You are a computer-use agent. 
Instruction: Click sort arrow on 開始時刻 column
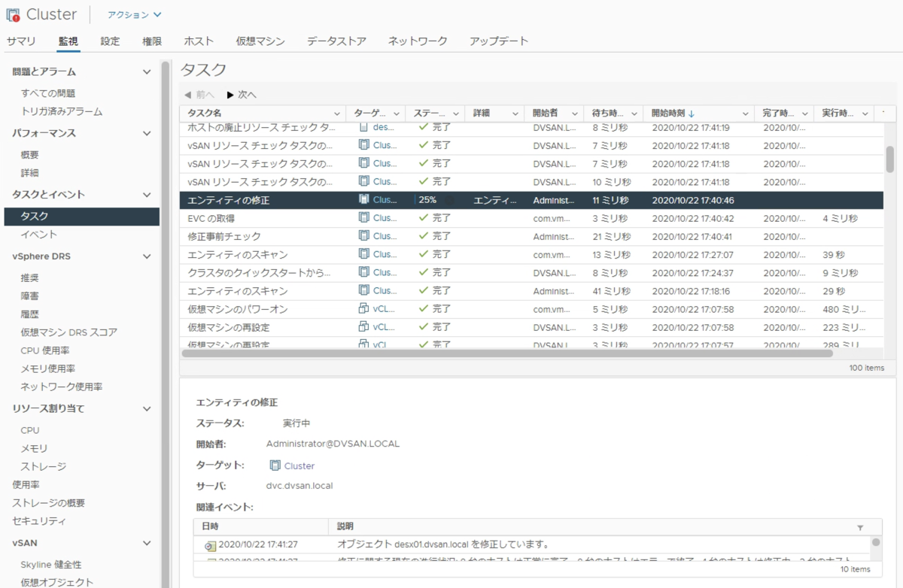click(x=692, y=114)
